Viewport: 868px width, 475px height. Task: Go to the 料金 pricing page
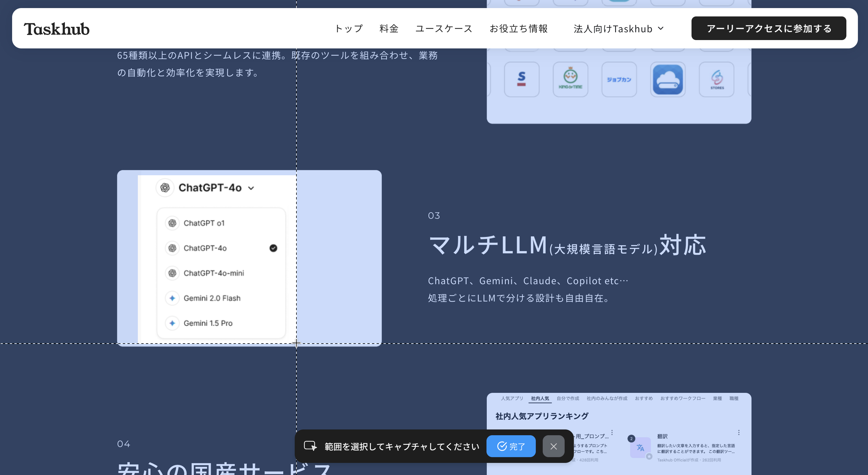coord(389,29)
